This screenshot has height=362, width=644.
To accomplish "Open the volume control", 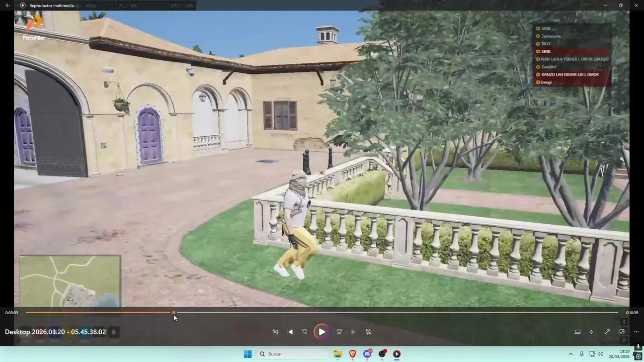I will (592, 332).
